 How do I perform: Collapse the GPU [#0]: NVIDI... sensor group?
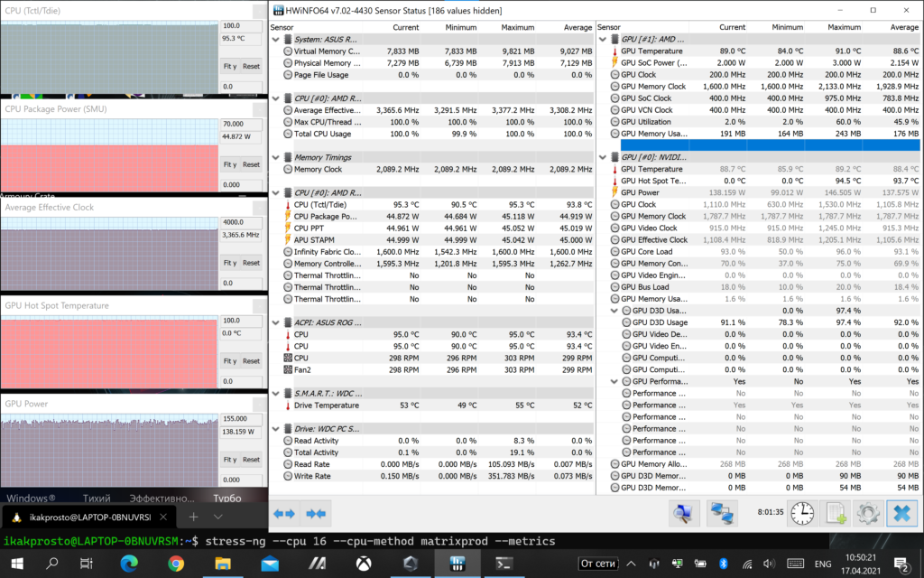click(x=602, y=157)
